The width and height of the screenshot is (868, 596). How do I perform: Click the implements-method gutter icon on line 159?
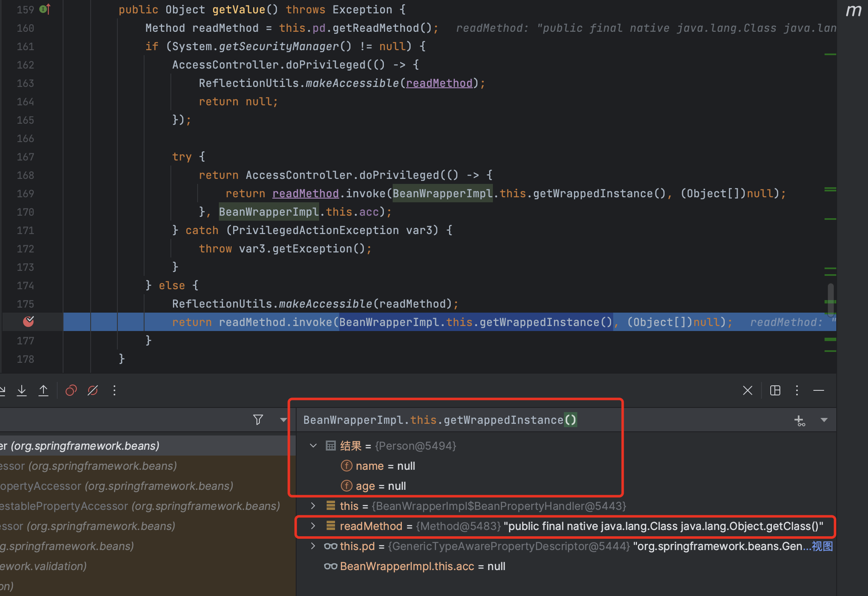(45, 9)
